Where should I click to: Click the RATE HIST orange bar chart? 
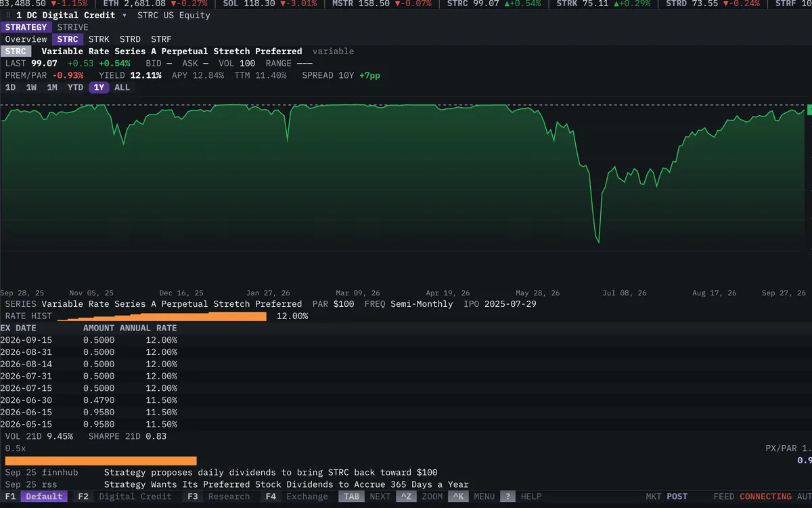pyautogui.click(x=162, y=316)
